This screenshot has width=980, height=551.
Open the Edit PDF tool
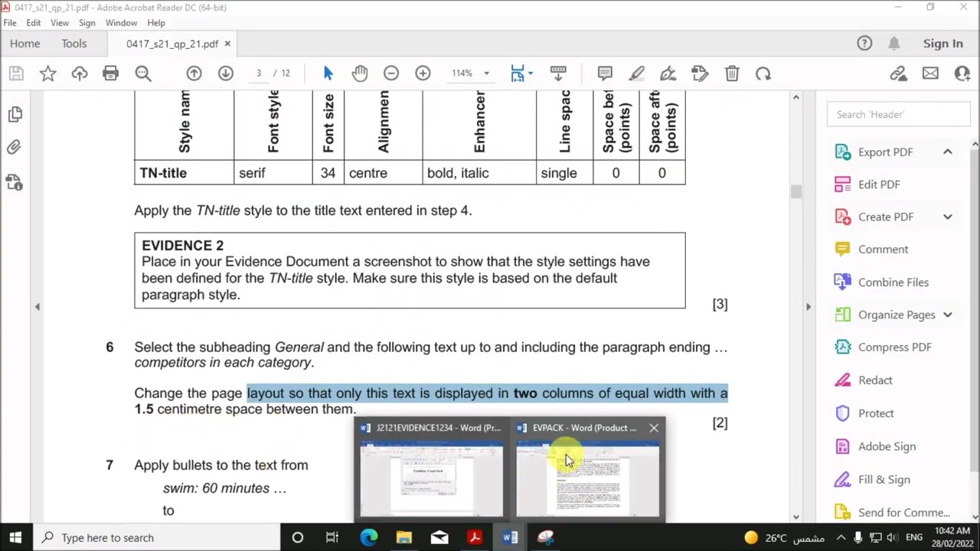879,184
